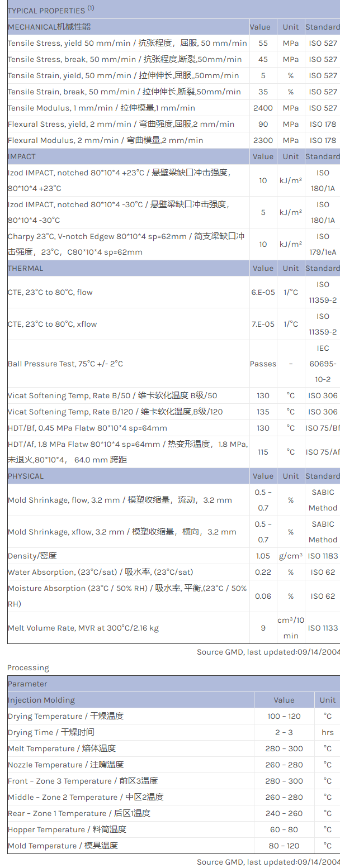The height and width of the screenshot is (868, 340).
Task: Select the MECHANICAL section header
Action: coord(49,27)
